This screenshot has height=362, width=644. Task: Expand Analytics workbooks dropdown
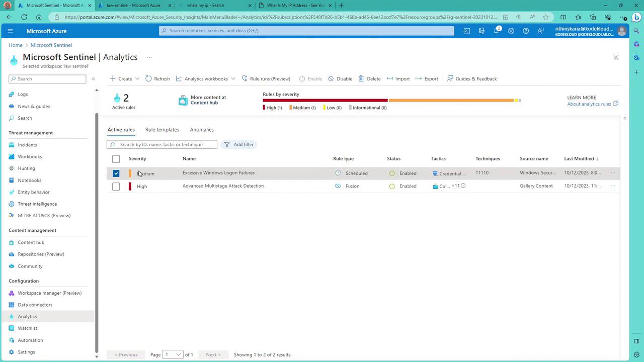click(206, 78)
